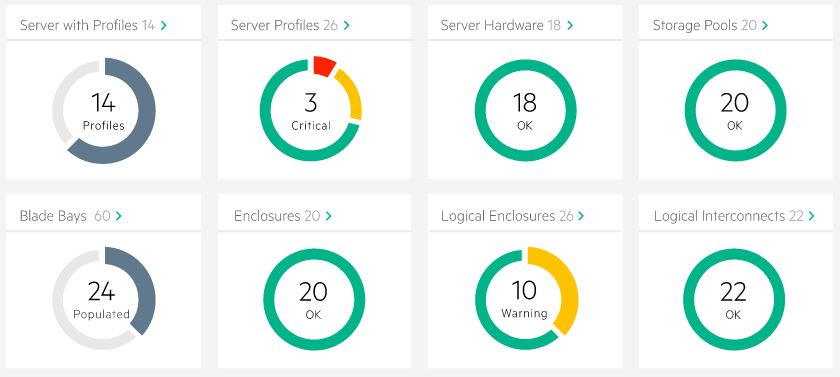The width and height of the screenshot is (840, 377).
Task: Click chevron beside Blade Bays 60
Action: tap(119, 216)
